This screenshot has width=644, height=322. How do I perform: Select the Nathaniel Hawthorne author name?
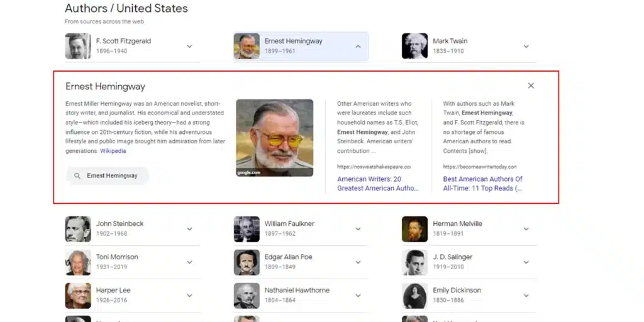pos(297,291)
